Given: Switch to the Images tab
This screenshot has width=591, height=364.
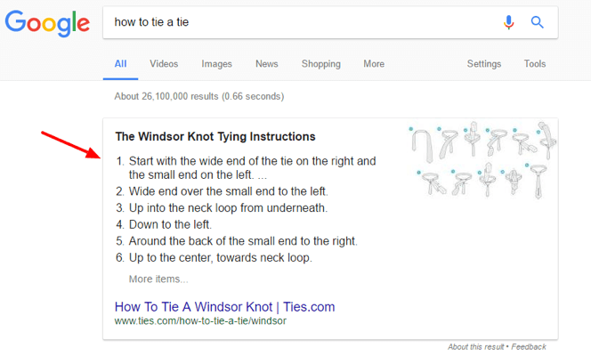Looking at the screenshot, I should (x=216, y=64).
